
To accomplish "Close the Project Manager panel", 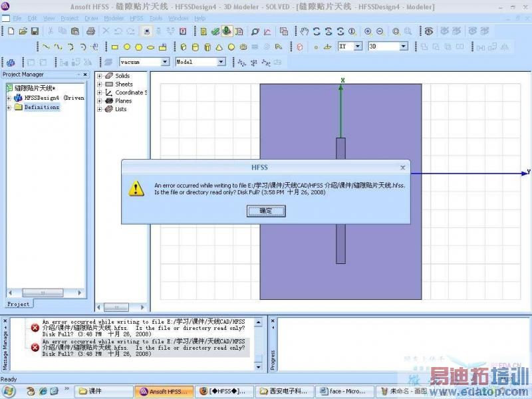I will point(85,74).
